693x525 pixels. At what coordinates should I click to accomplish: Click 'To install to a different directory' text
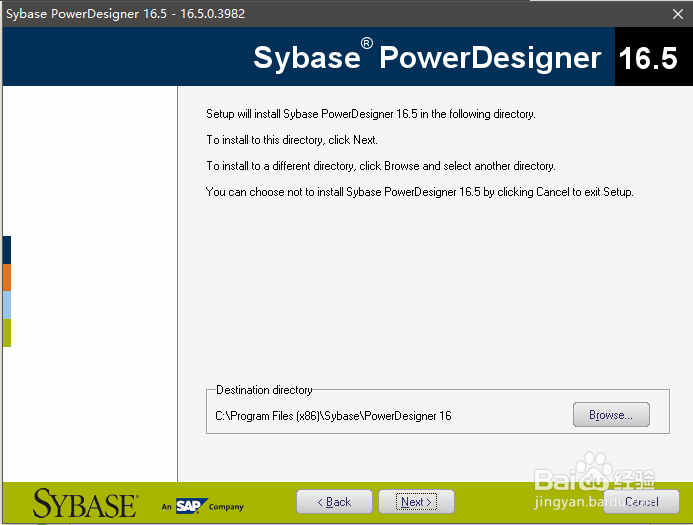[381, 166]
